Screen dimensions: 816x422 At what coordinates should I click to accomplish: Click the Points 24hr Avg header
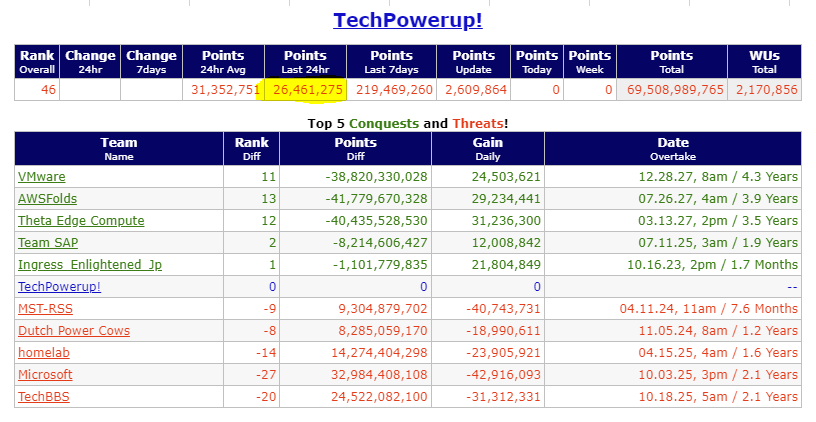coord(223,62)
